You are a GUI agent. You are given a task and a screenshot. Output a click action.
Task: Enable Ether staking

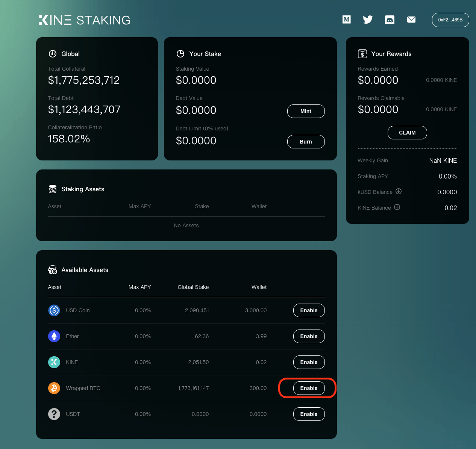click(309, 336)
